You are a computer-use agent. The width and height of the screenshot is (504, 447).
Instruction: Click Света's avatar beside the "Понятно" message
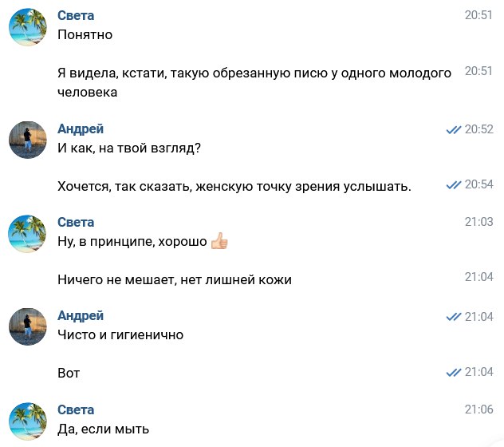pos(27,28)
